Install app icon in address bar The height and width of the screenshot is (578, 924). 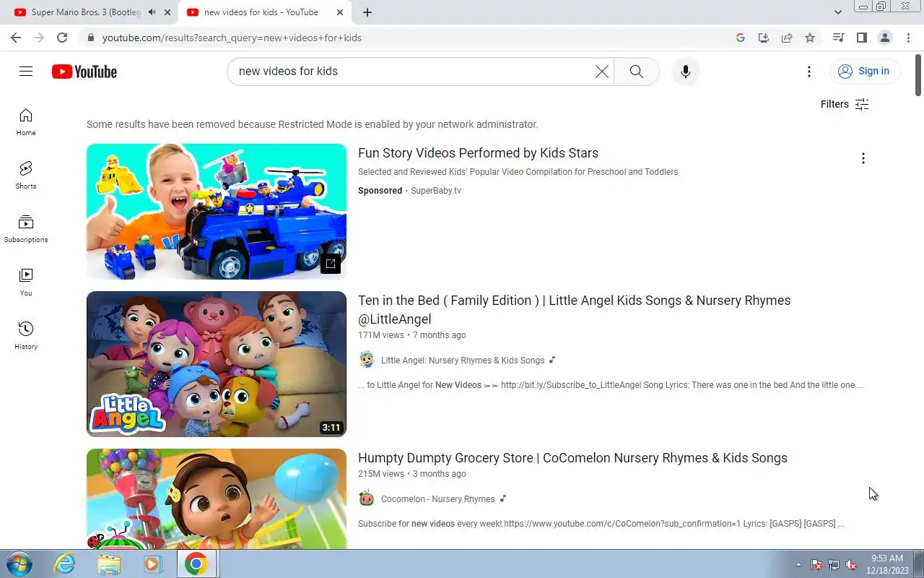tap(764, 38)
